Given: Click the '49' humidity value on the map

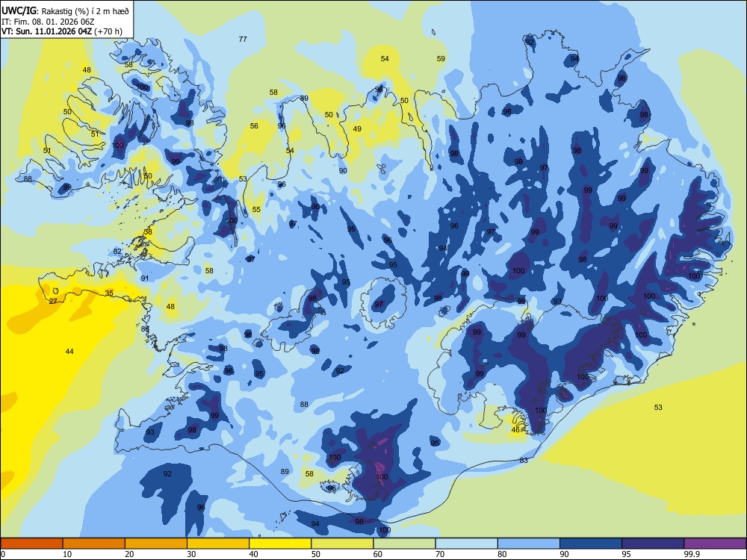Looking at the screenshot, I should click(357, 128).
